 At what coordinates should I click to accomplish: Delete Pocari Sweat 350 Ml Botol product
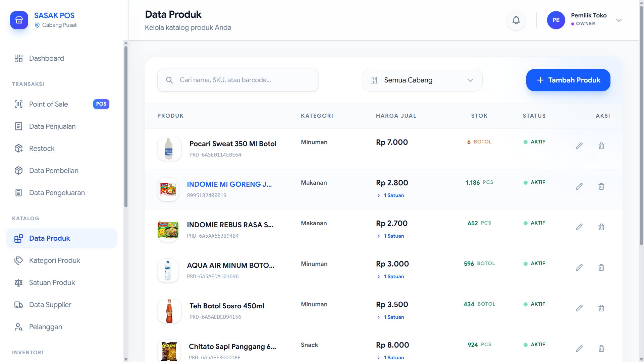point(601,146)
